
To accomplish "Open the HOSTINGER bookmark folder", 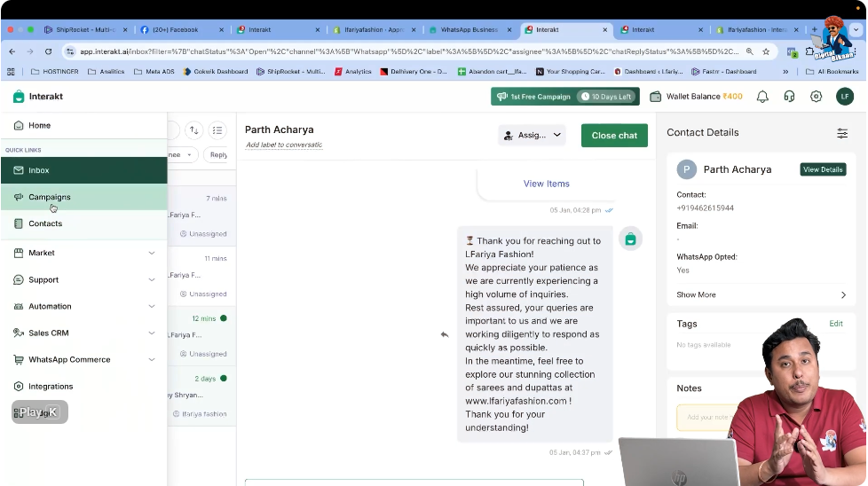I will [55, 71].
